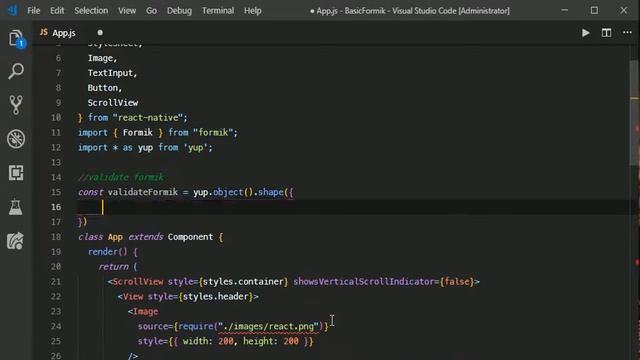
Task: Open the Extensions view in activity bar
Action: pyautogui.click(x=16, y=173)
